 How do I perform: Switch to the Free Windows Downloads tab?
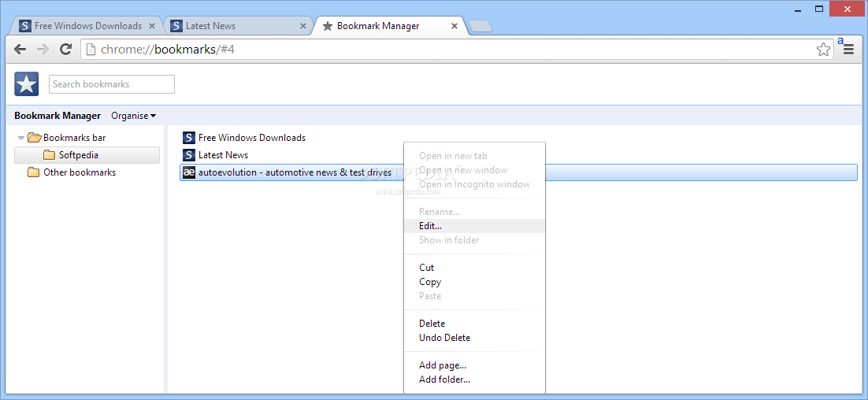[x=88, y=26]
